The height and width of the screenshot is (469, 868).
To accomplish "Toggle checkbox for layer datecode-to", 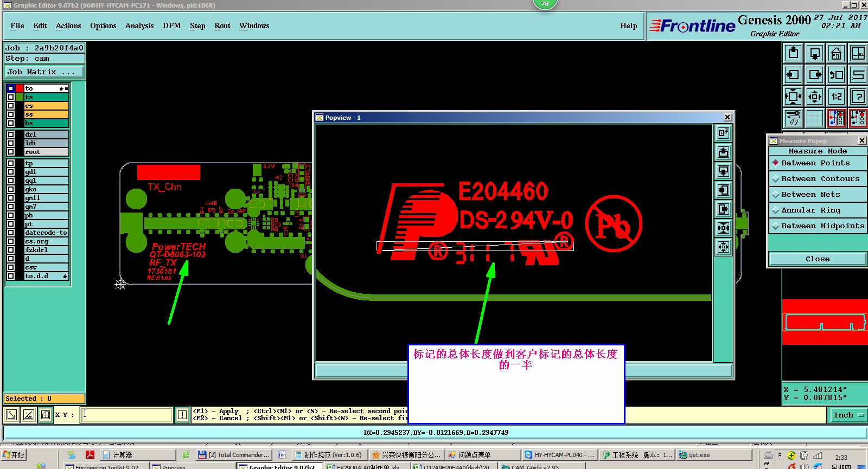I will [11, 233].
